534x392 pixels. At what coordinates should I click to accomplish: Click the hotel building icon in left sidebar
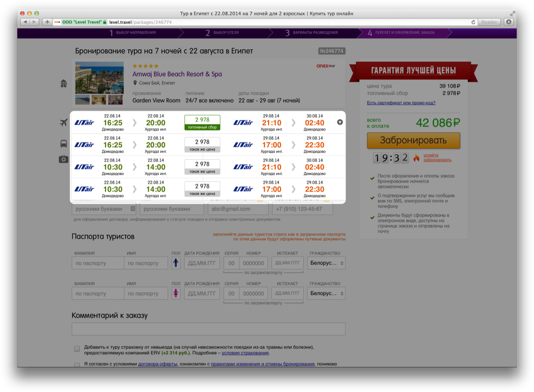(64, 83)
